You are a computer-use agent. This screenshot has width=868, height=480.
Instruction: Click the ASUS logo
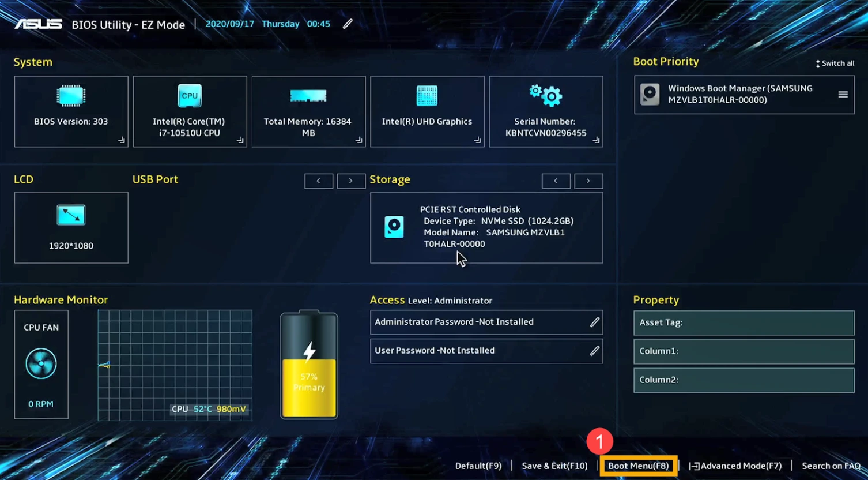38,24
